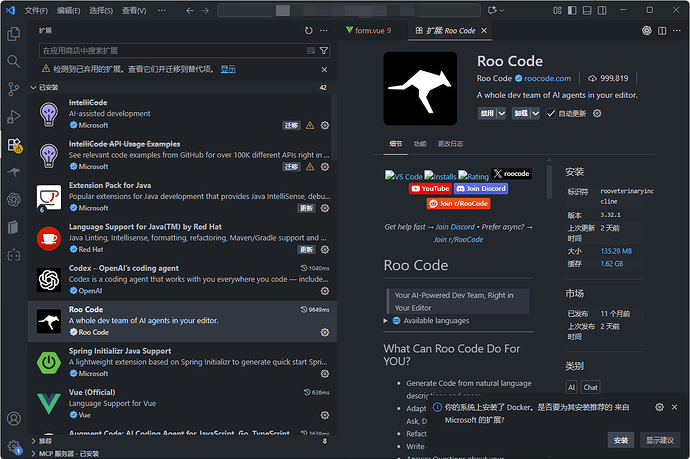Open Source Control view in activity bar
This screenshot has width=690, height=459.
14,89
